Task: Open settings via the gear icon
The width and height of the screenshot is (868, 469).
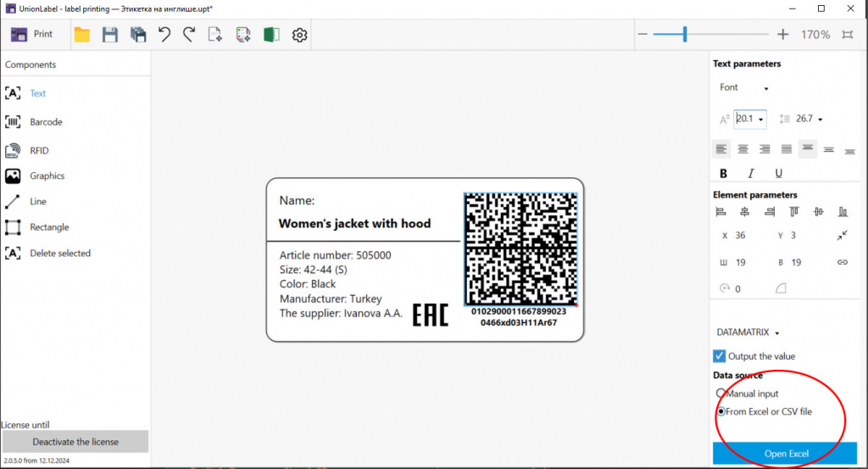Action: (299, 35)
